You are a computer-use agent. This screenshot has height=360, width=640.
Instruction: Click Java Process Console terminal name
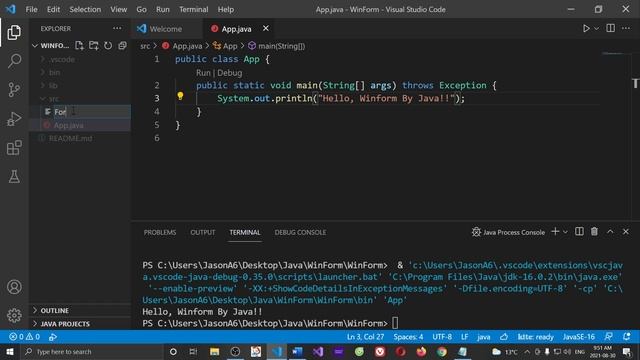(x=508, y=232)
